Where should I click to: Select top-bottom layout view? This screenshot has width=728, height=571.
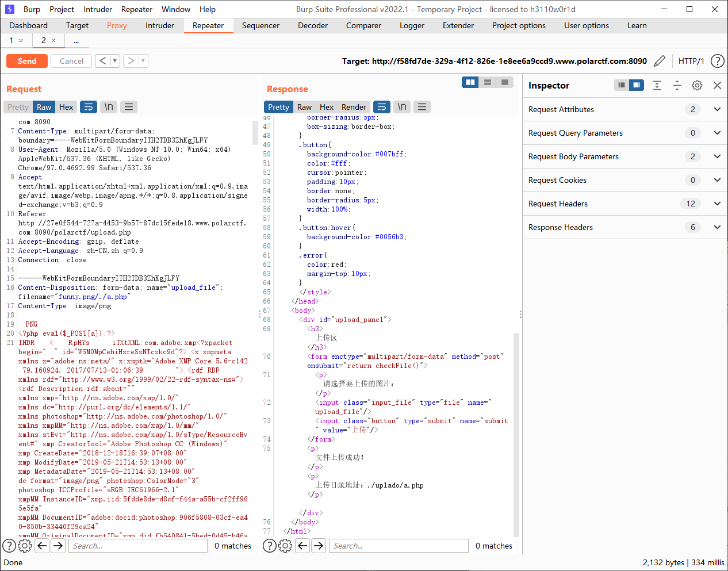(x=488, y=82)
